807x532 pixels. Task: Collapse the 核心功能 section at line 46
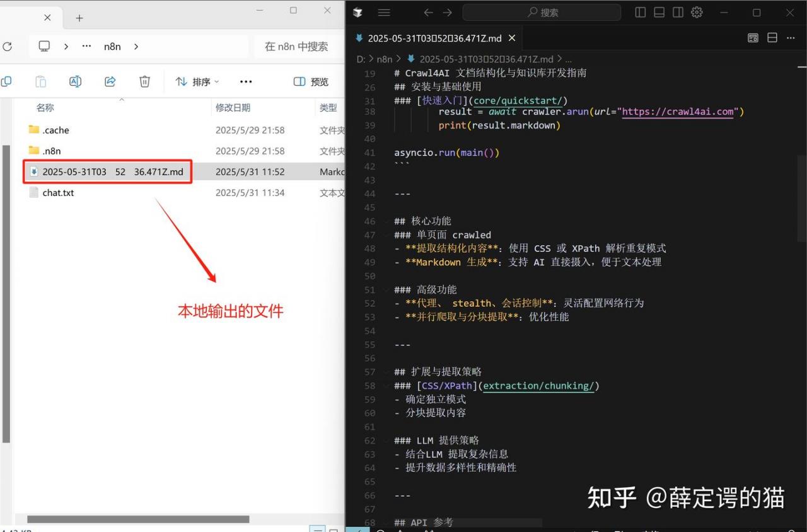click(x=387, y=221)
